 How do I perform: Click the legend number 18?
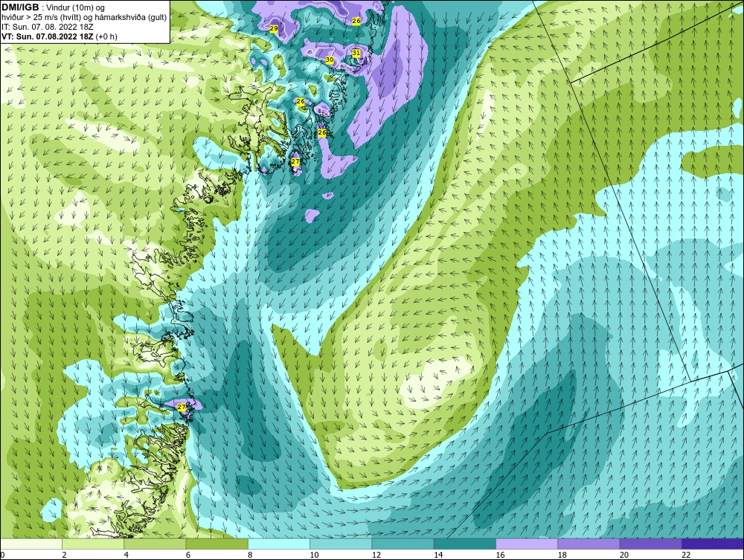562,556
